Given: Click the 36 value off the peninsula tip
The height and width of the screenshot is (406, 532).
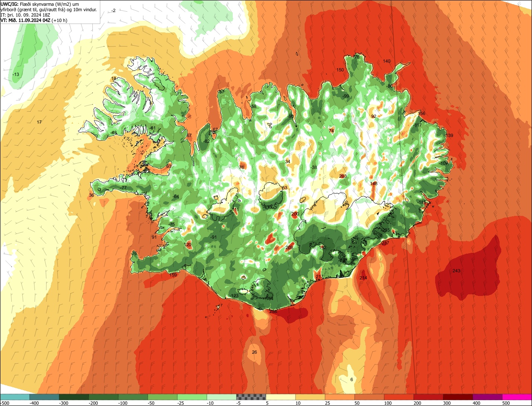Looking at the screenshot, I should click(x=91, y=195).
